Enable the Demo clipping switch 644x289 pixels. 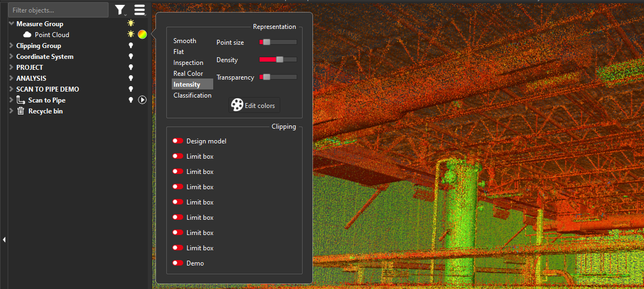click(x=178, y=263)
